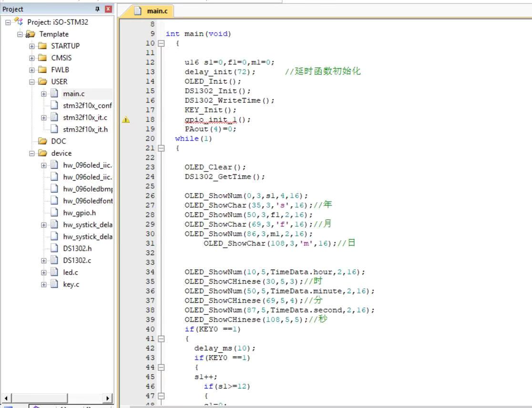This screenshot has width=532, height=408.
Task: Click the DS1302.h file icon
Action: point(54,248)
